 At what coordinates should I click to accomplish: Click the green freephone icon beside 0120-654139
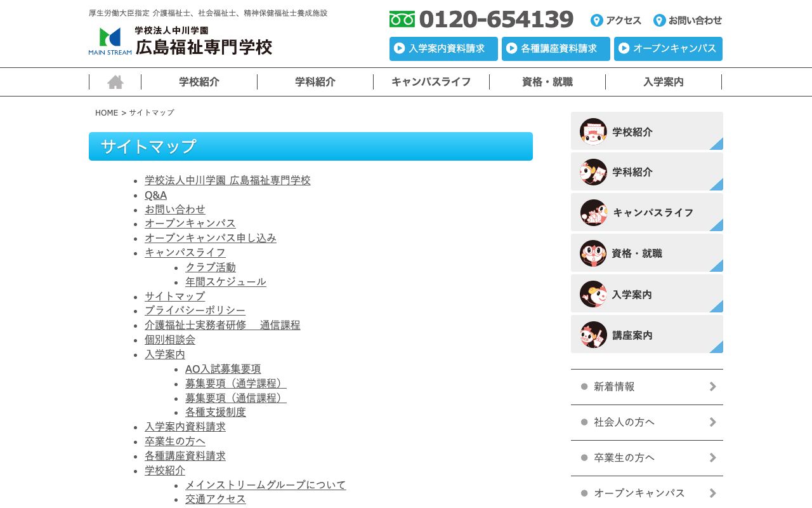401,19
